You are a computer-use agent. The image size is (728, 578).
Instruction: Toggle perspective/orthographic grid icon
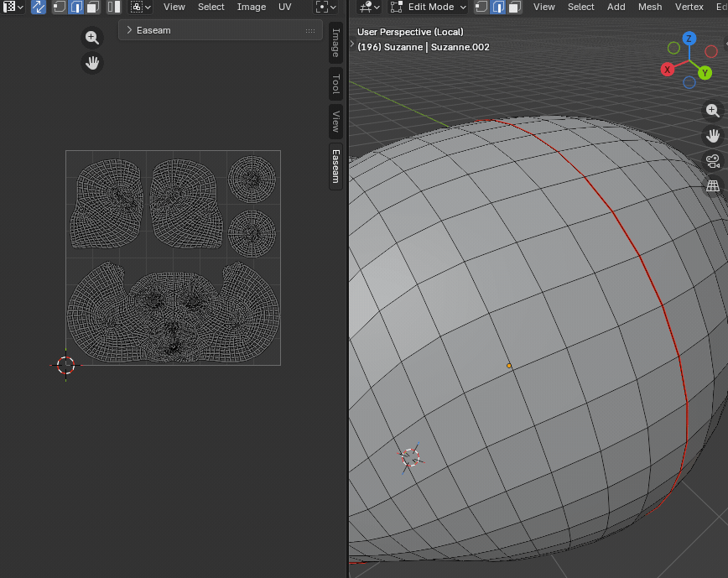pyautogui.click(x=713, y=186)
